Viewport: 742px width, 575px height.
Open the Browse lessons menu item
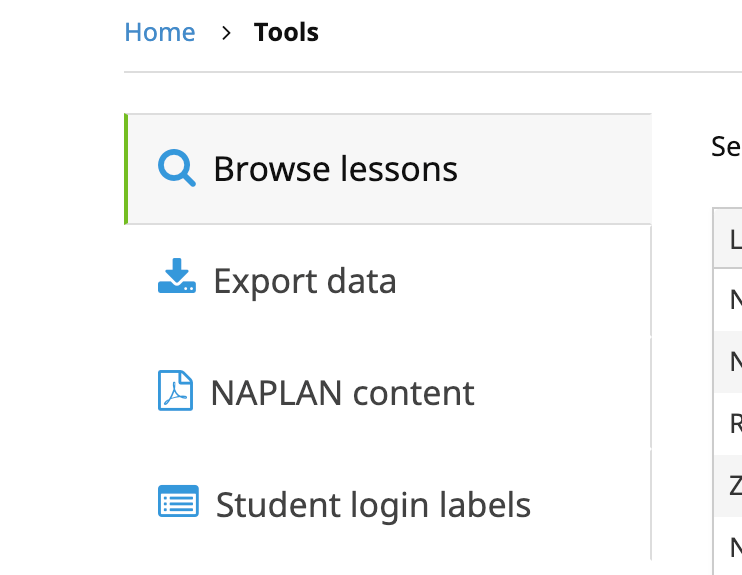tap(335, 169)
